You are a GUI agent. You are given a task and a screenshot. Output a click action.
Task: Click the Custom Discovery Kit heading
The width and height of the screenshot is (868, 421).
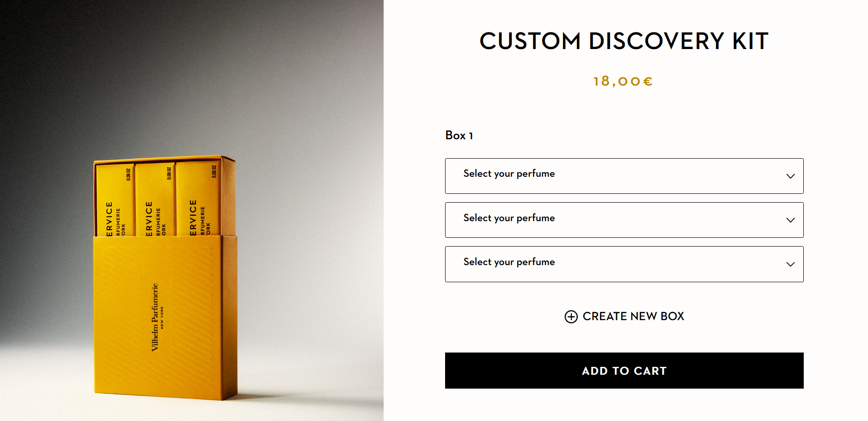pyautogui.click(x=623, y=41)
